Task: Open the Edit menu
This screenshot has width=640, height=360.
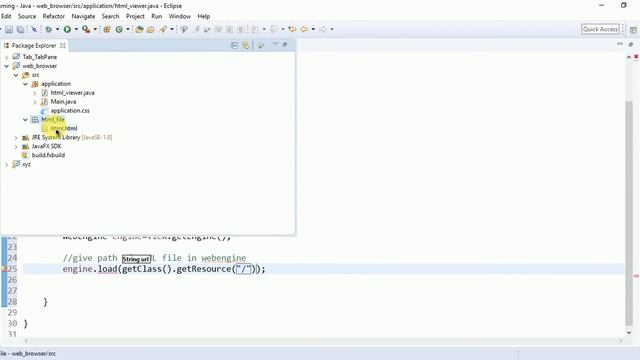Action: (6, 16)
